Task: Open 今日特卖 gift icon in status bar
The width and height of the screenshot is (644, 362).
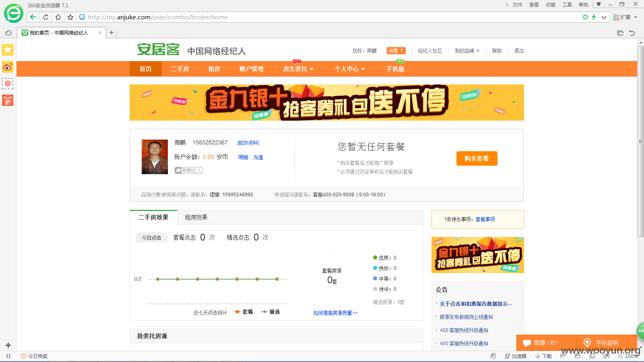Action: 34,356
